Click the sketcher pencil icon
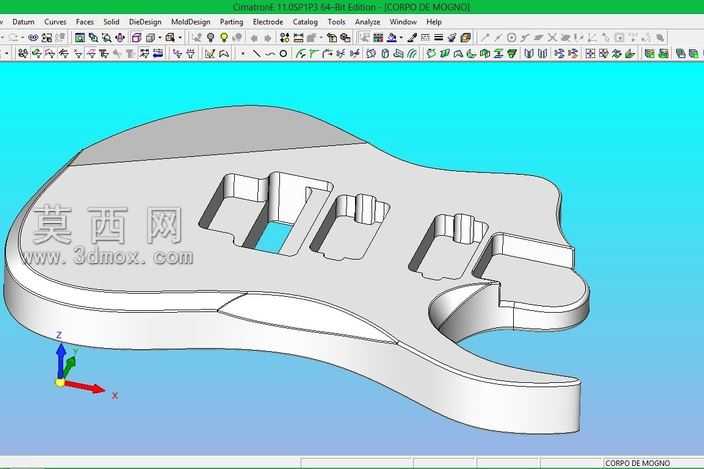The height and width of the screenshot is (469, 704). click(210, 54)
